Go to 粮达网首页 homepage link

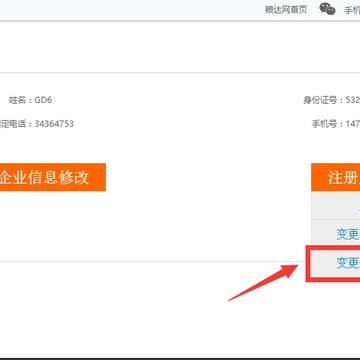286,10
